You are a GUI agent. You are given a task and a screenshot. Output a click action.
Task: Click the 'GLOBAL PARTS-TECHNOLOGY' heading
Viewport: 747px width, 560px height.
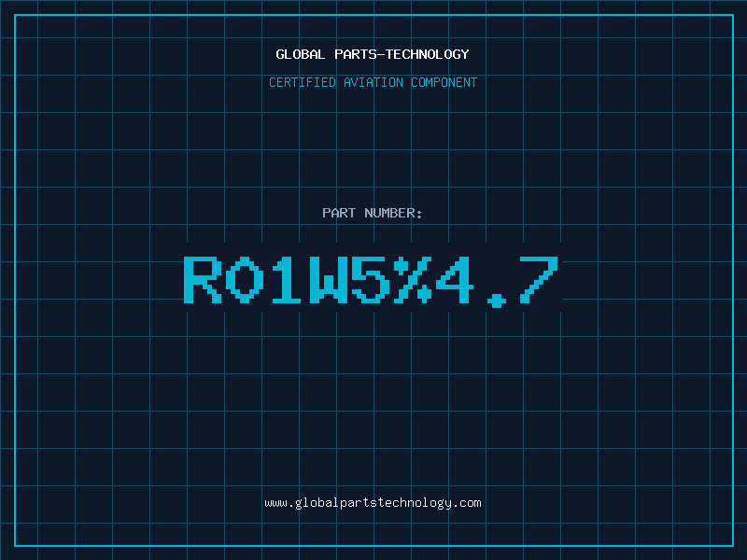point(373,54)
